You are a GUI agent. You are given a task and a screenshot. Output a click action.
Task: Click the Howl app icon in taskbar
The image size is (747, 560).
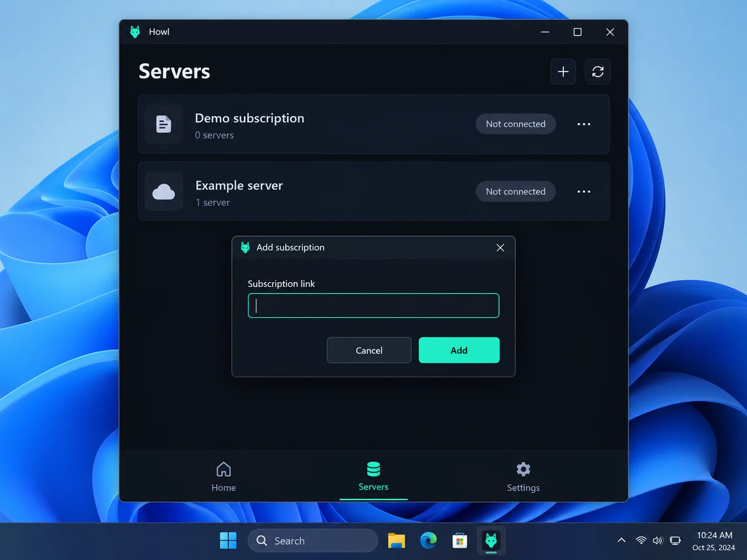coord(491,541)
